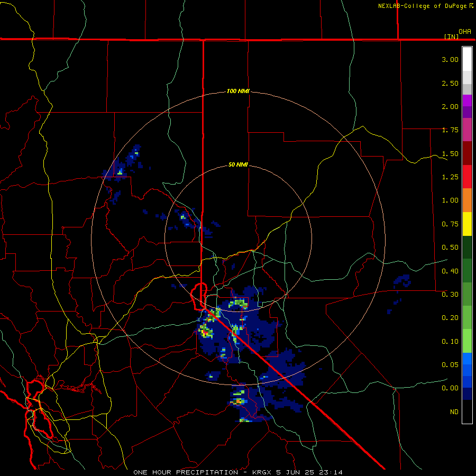Select the yellow legend color swatch
Viewport: 476px width, 476px height.
[x=467, y=224]
